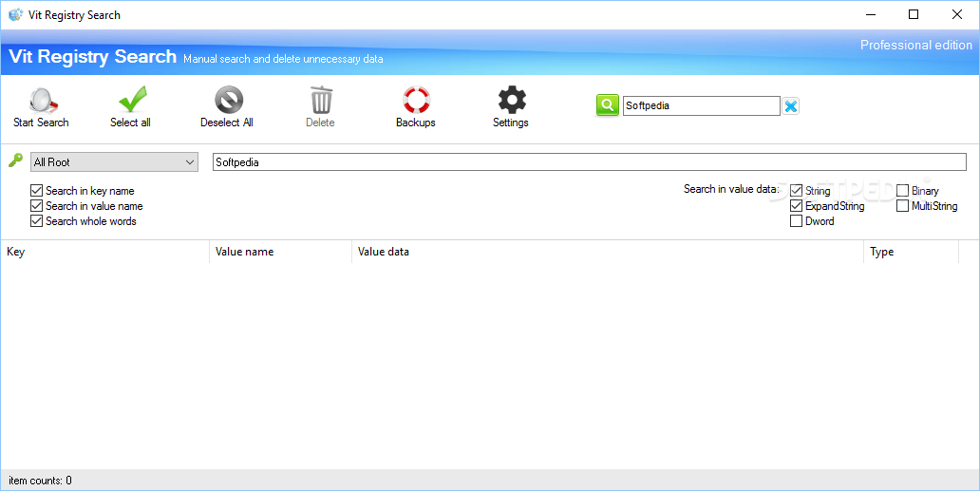Sort by the Type column header
This screenshot has height=491, width=980.
912,252
